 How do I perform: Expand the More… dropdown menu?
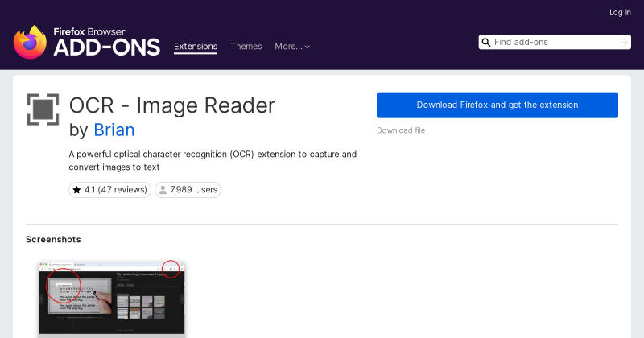292,47
